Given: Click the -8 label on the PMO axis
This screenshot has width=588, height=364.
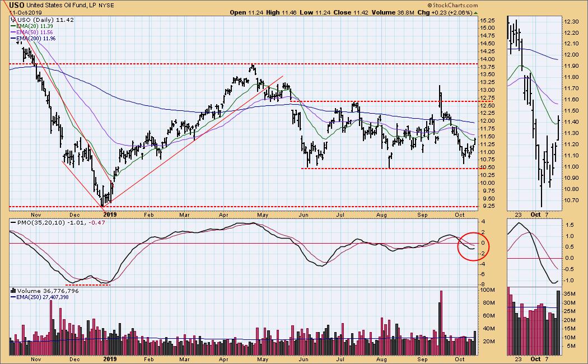Looking at the screenshot, I should coord(483,284).
